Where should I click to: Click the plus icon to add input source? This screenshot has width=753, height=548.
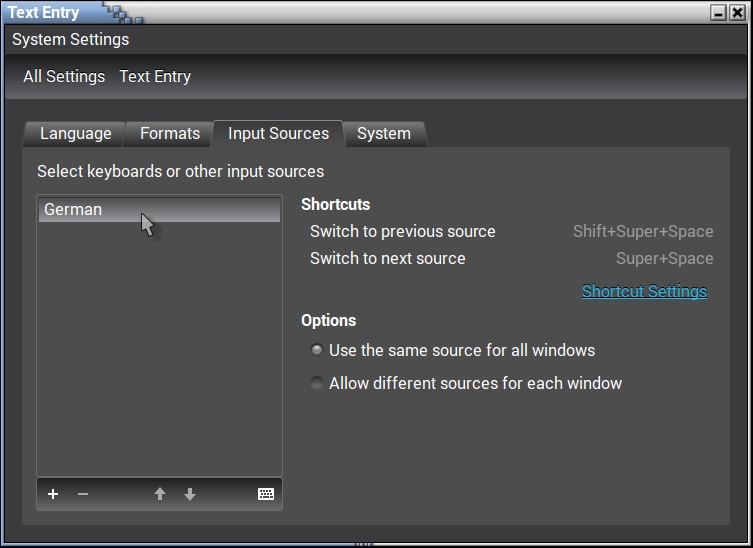coord(53,494)
